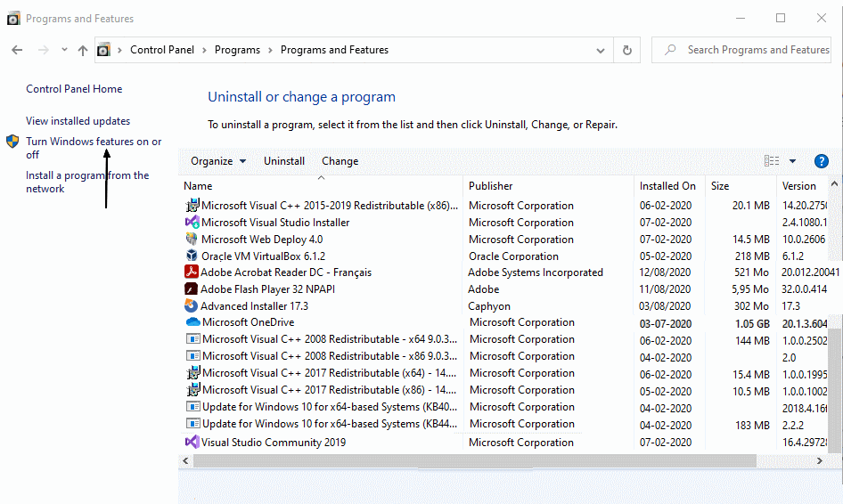Click the shield icon beside Windows features
The height and width of the screenshot is (504, 843).
(x=12, y=142)
